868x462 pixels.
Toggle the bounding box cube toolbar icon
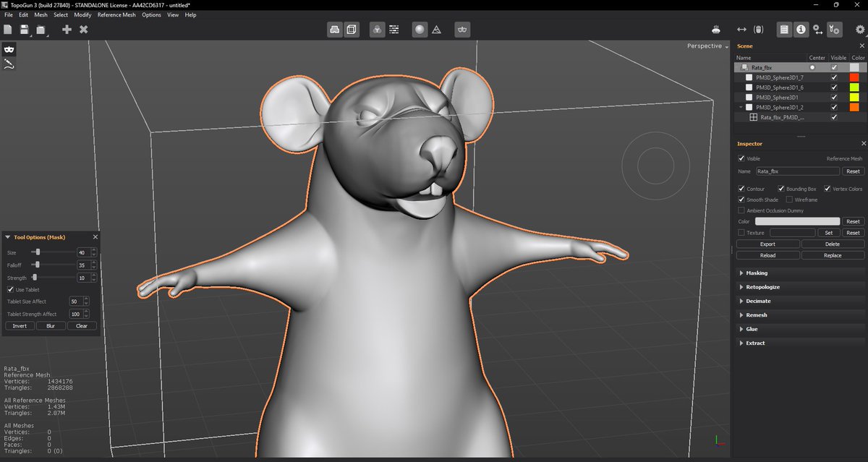click(352, 30)
